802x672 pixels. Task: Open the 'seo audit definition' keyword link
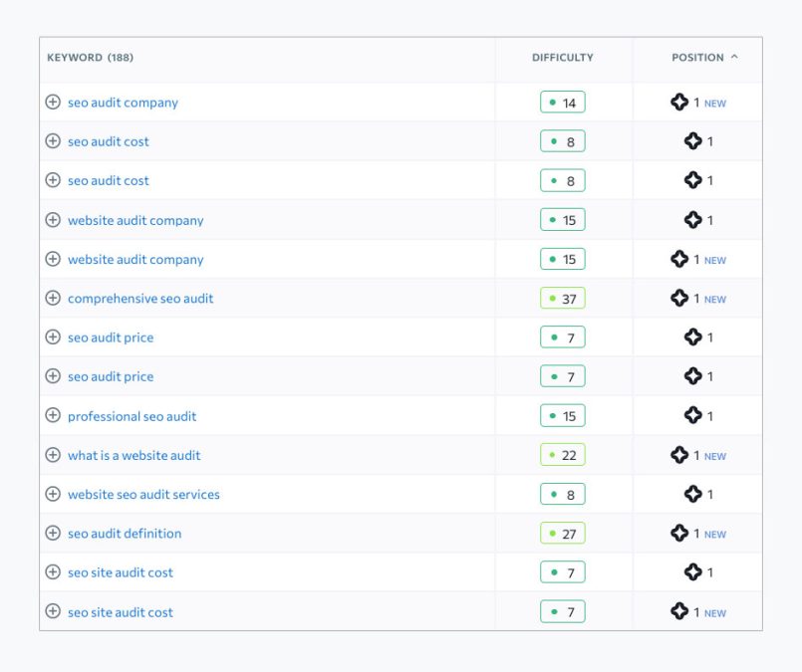pyautogui.click(x=125, y=534)
